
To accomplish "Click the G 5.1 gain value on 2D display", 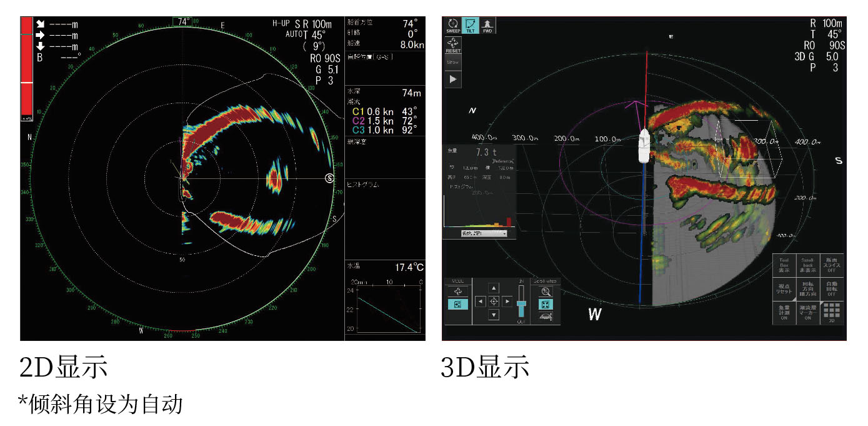I will point(327,70).
